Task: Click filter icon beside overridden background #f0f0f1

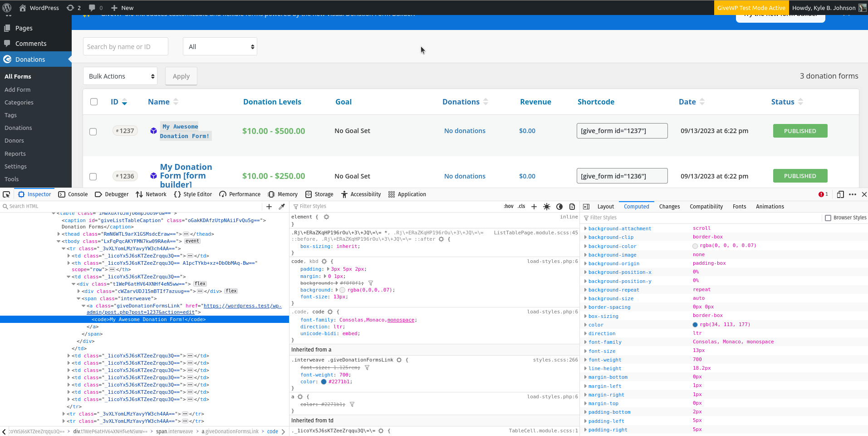Action: tap(371, 283)
